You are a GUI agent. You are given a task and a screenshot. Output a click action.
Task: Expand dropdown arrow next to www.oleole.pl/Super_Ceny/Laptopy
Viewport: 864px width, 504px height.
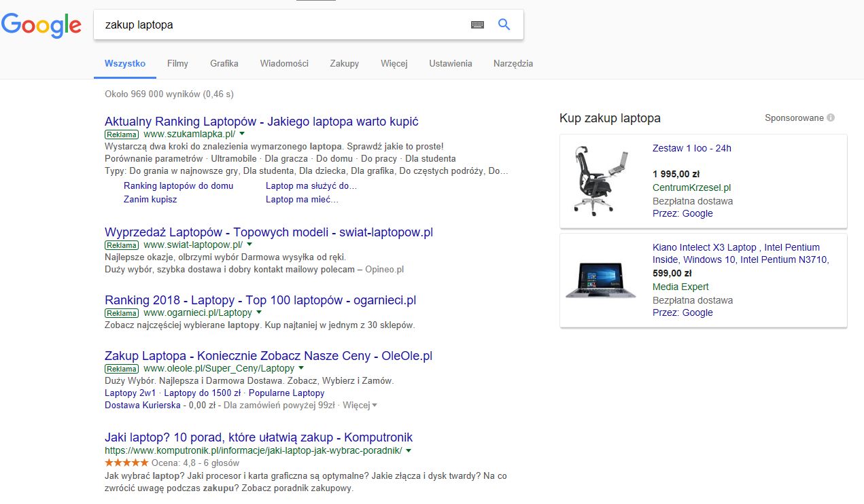point(300,368)
